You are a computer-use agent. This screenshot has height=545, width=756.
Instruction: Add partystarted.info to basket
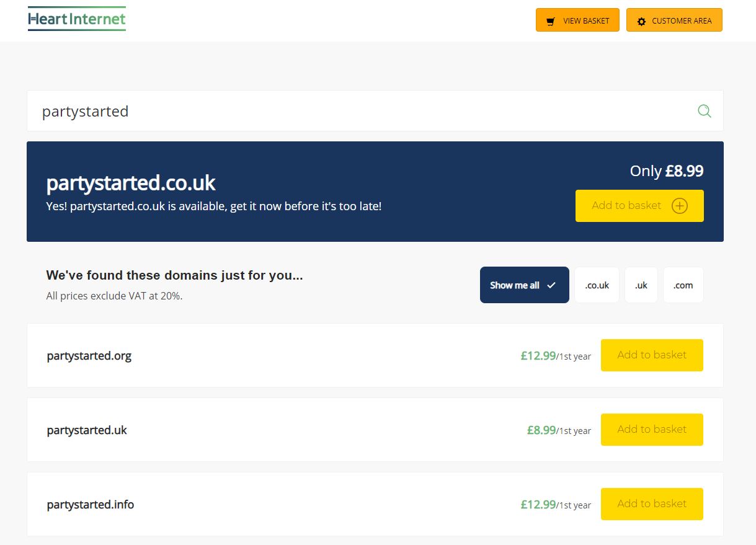click(651, 504)
